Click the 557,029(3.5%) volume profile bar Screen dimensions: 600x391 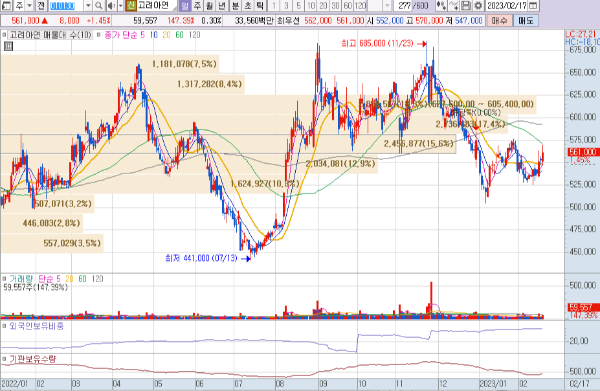[x=52, y=243]
